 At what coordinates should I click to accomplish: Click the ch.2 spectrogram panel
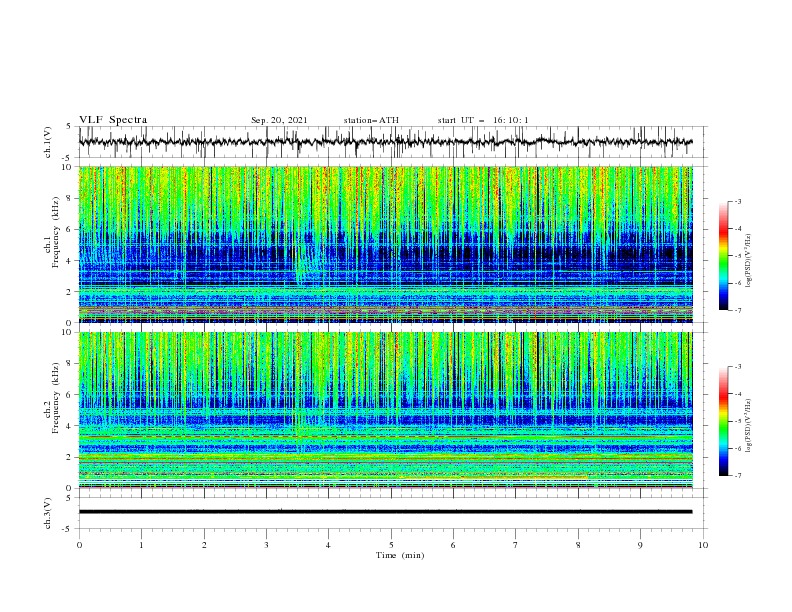coord(386,410)
